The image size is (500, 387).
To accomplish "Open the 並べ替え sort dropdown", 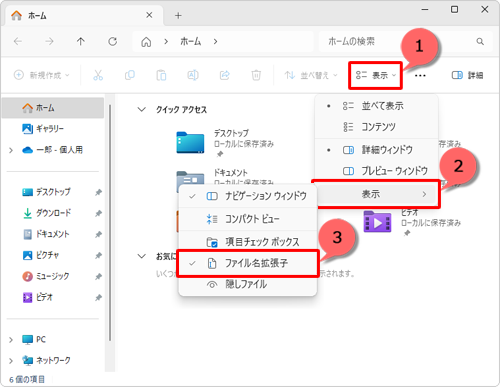I will pyautogui.click(x=311, y=75).
